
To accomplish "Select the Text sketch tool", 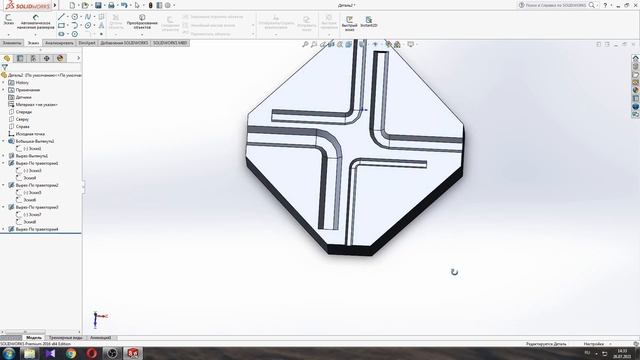I will [x=101, y=25].
